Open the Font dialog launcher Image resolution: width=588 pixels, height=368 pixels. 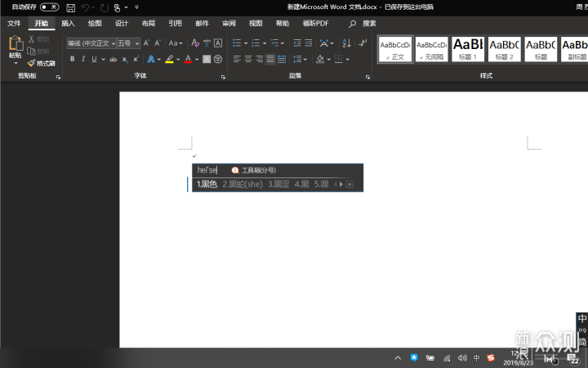click(x=223, y=77)
